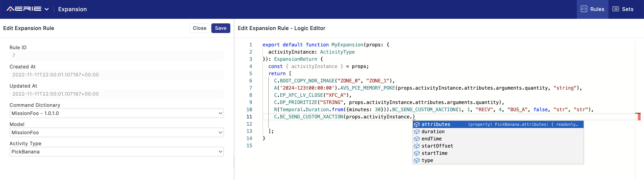The width and height of the screenshot is (644, 180).
Task: Click the Rules code icon in the top bar
Action: tap(584, 9)
